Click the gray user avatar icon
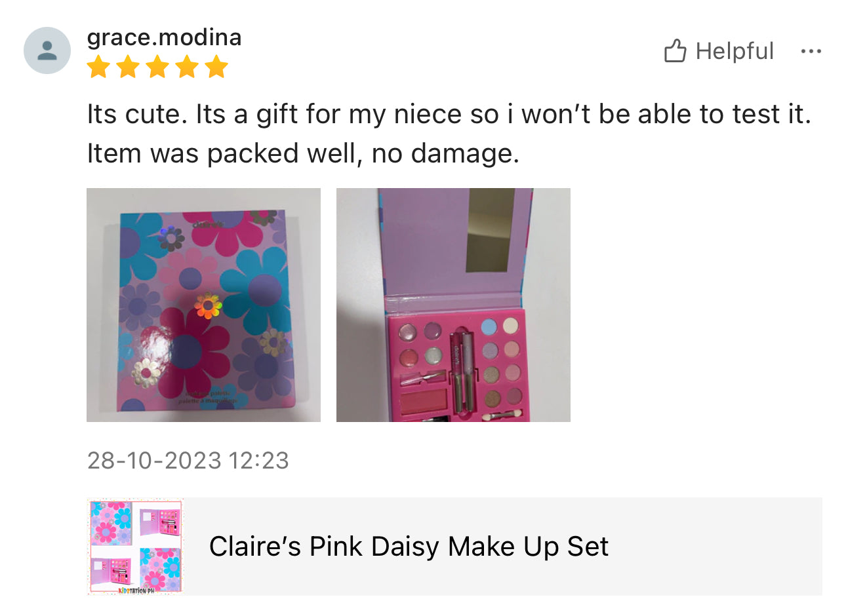This screenshot has height=616, width=846. [x=47, y=50]
